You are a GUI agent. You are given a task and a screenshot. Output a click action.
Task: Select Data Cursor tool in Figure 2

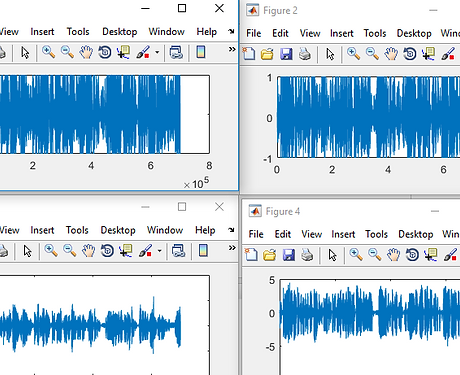[428, 54]
